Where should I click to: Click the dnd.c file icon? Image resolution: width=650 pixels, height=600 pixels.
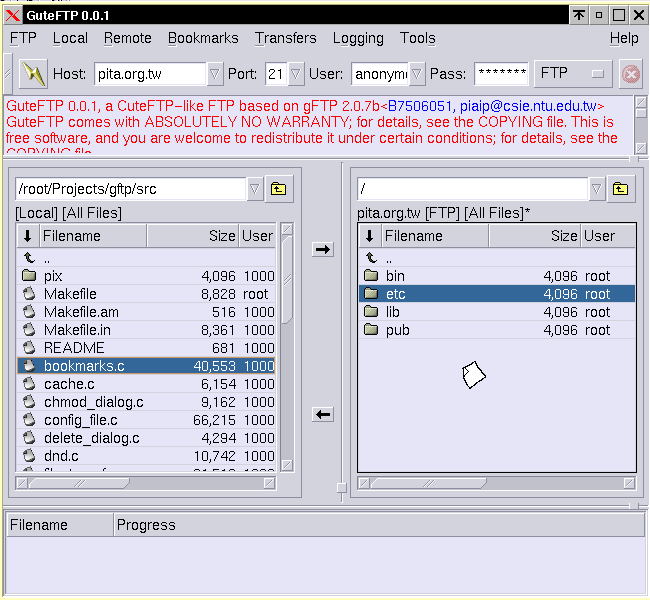coord(29,456)
